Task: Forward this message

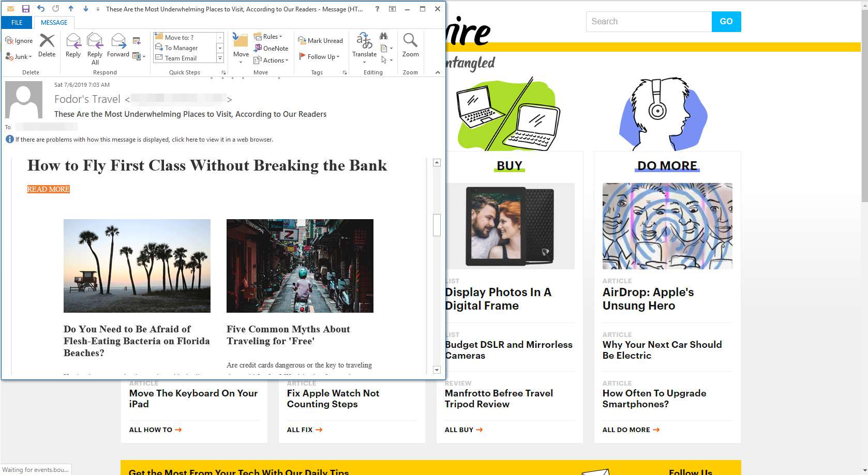Action: [118, 45]
